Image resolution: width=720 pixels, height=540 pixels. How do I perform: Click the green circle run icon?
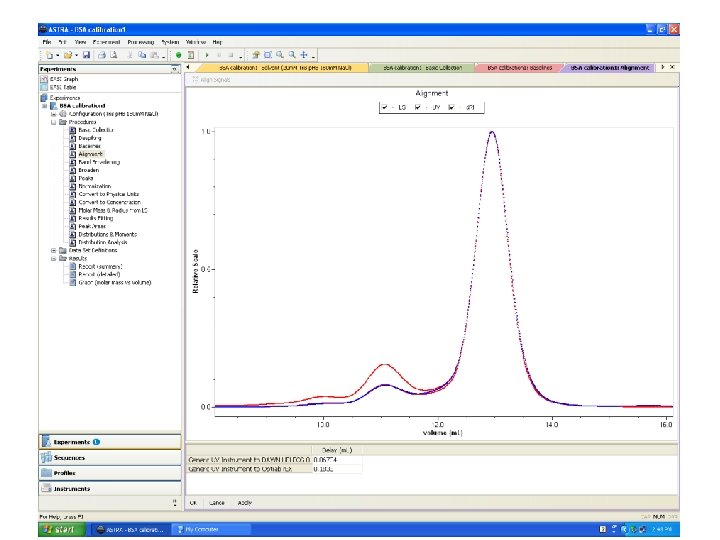pyautogui.click(x=179, y=55)
